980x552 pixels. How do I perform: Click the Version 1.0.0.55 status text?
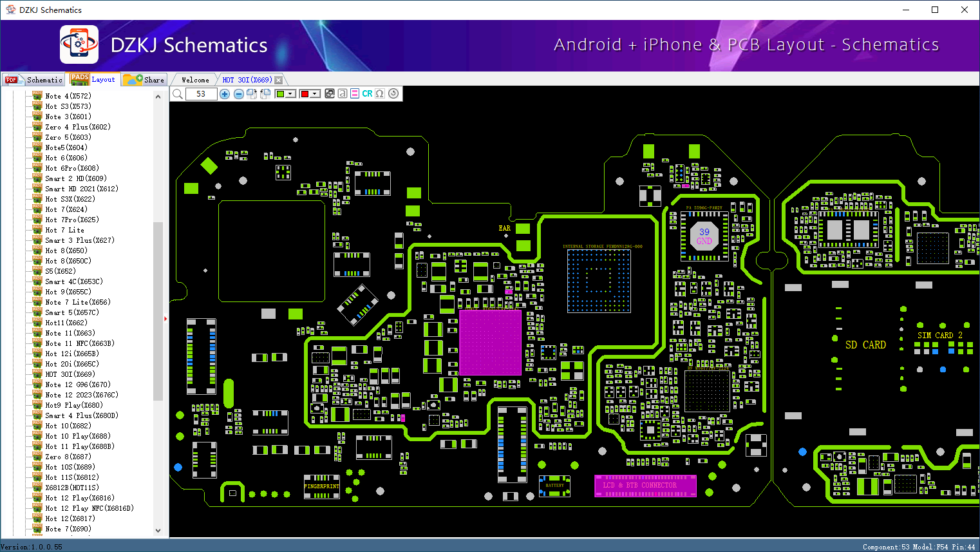tap(32, 547)
